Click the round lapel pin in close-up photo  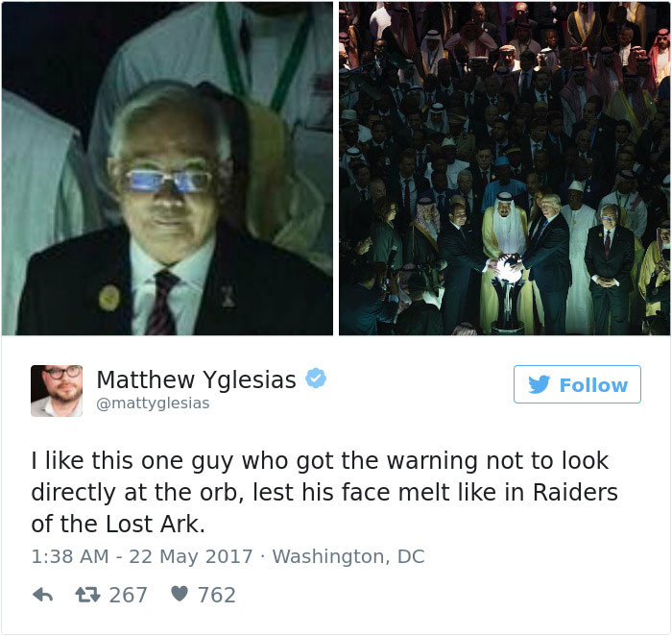pos(109,298)
